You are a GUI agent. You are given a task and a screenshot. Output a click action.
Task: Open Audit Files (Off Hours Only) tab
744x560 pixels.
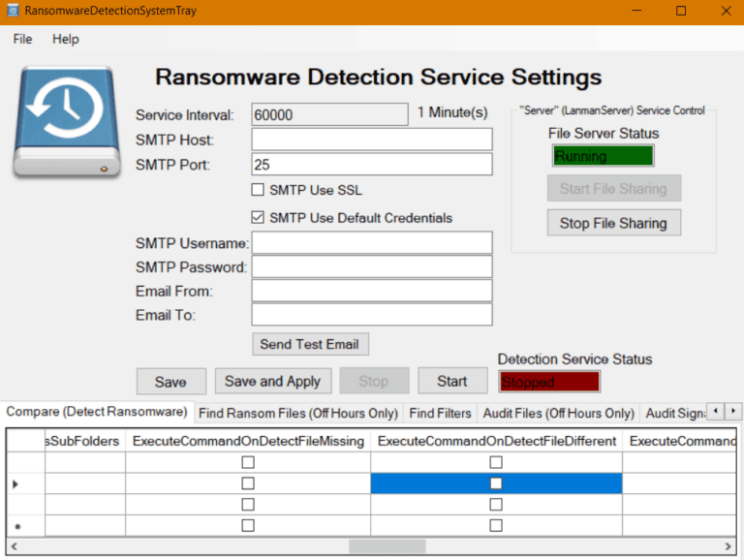coord(558,414)
